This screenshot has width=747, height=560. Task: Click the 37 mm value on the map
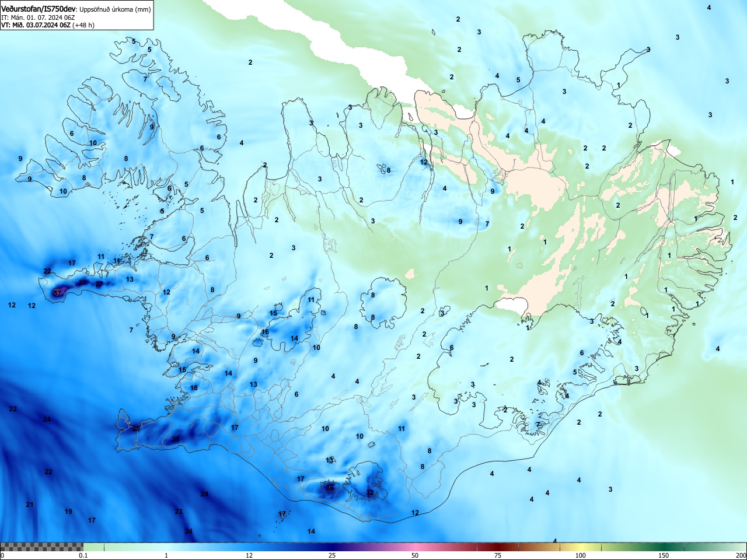click(x=57, y=293)
